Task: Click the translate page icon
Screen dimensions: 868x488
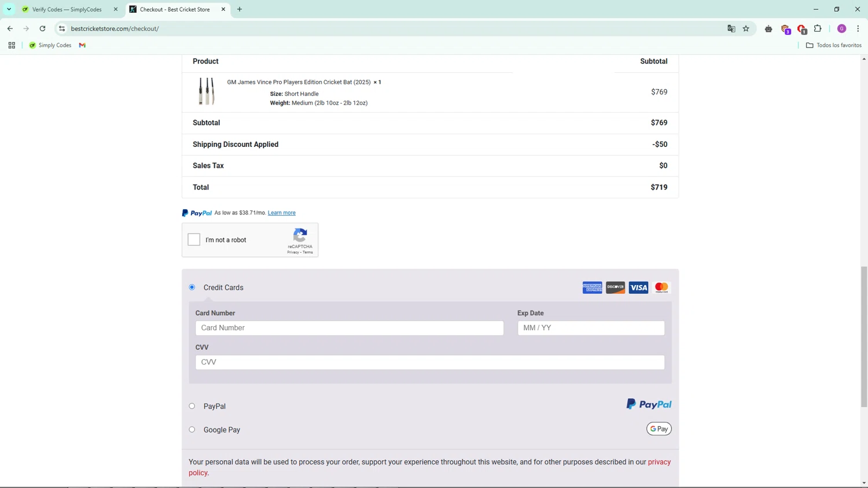Action: point(731,28)
